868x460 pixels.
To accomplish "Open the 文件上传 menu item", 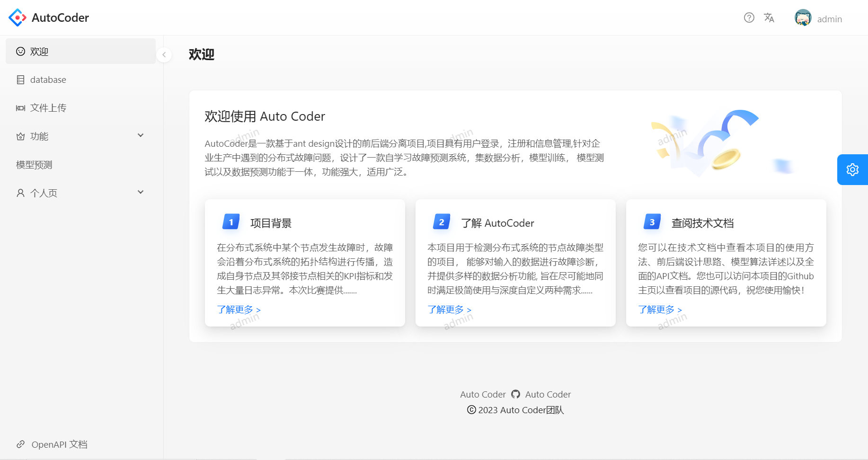I will coord(80,108).
